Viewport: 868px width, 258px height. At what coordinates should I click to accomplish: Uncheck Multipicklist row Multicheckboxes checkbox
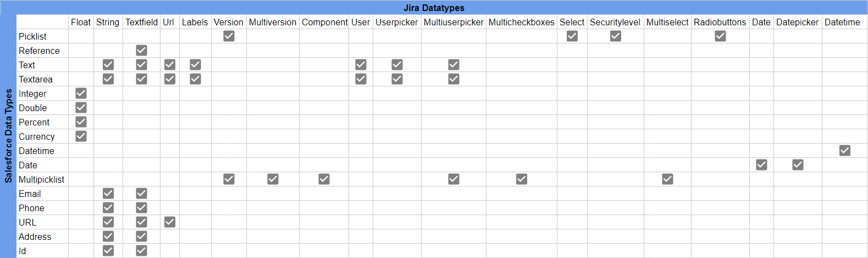pyautogui.click(x=522, y=179)
